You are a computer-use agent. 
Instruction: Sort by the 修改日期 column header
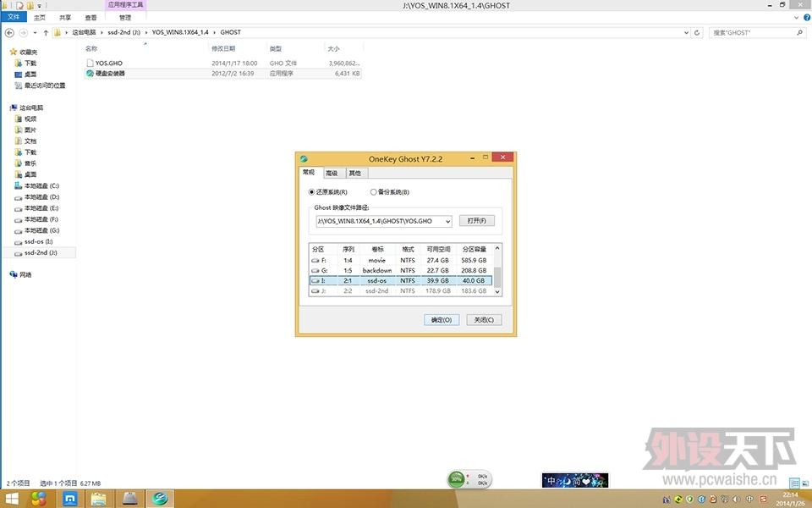(x=223, y=48)
